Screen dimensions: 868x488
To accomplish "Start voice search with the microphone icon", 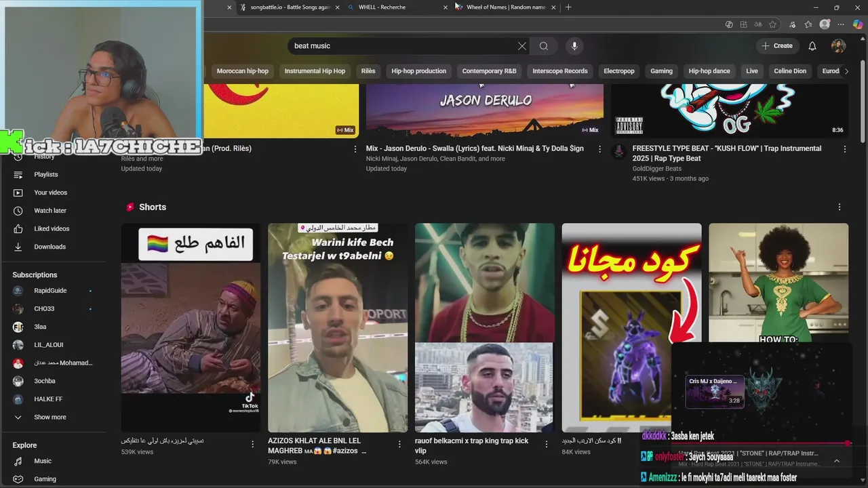I will click(574, 46).
